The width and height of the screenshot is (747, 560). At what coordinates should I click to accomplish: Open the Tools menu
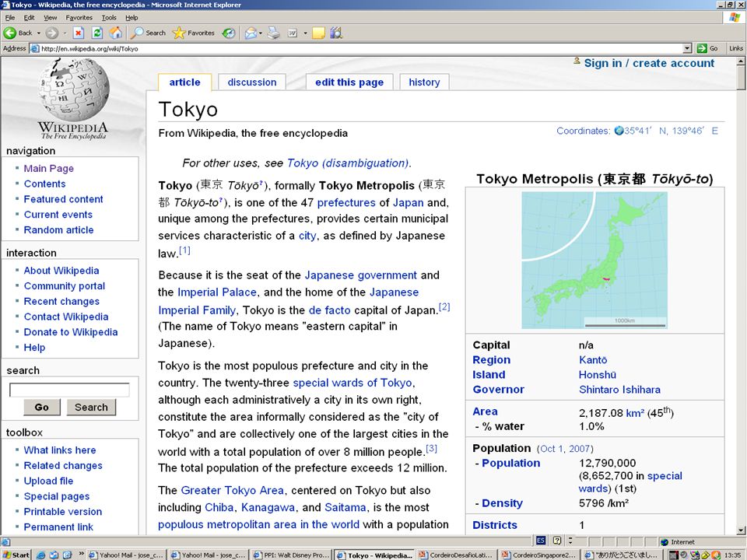coord(109,18)
